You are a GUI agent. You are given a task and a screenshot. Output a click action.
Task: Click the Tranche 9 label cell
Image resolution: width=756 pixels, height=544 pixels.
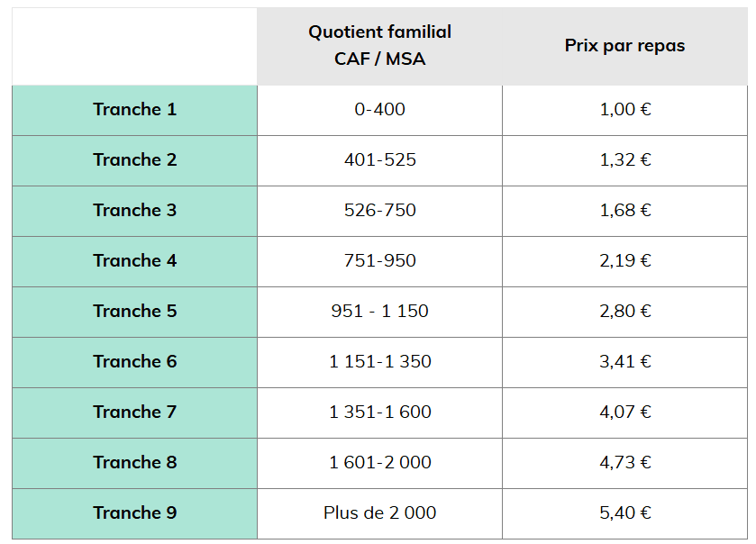click(134, 513)
